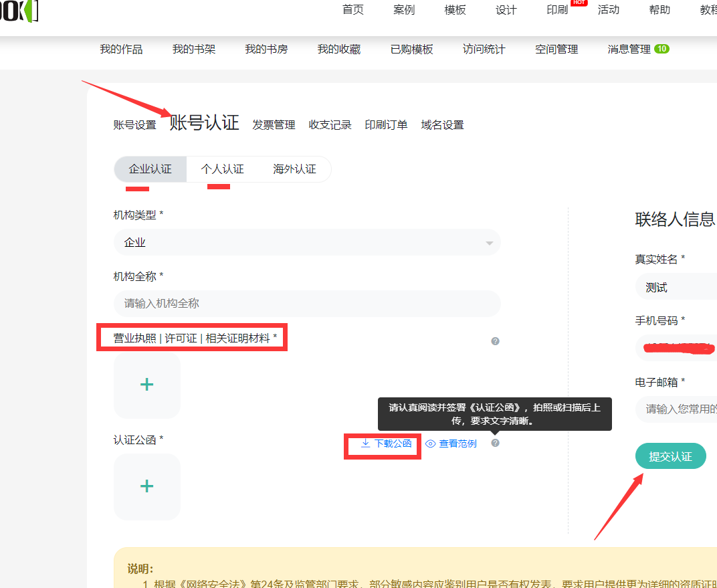Open the 发票管理 tab
This screenshot has height=588, width=717.
tap(274, 125)
